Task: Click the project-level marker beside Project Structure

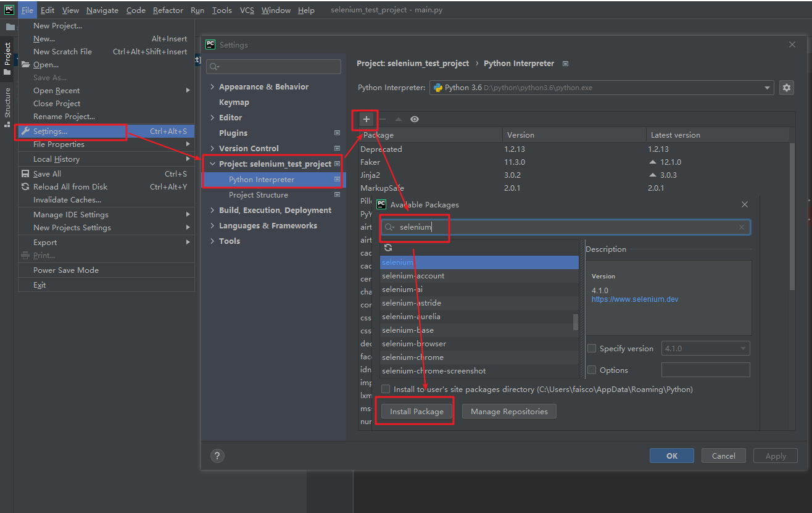Action: [x=337, y=194]
